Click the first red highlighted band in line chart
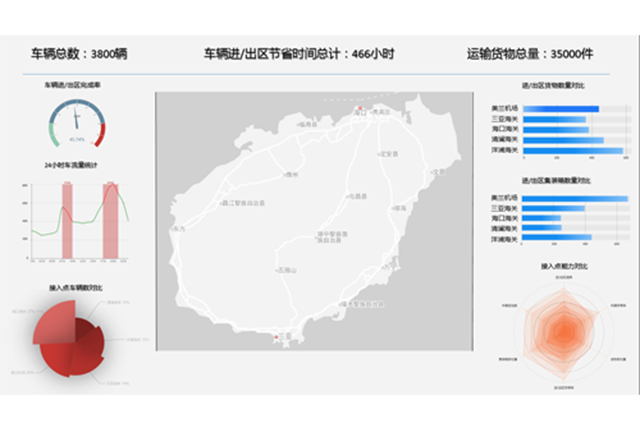The height and width of the screenshot is (430, 640). point(68,220)
